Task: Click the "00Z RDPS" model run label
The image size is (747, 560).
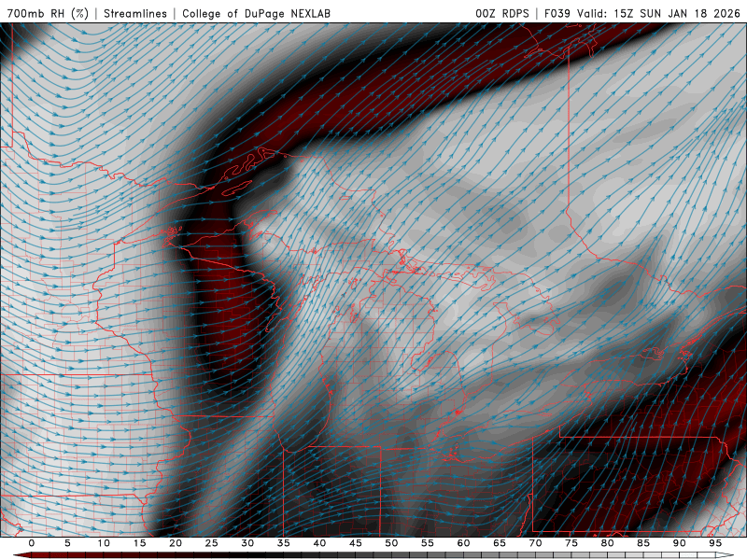Action: 502,13
